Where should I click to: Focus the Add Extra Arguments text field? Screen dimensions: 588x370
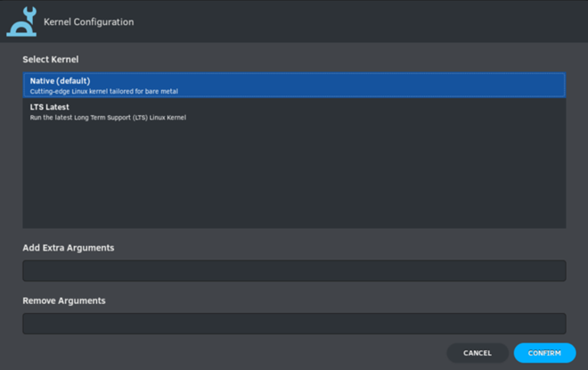(x=294, y=270)
